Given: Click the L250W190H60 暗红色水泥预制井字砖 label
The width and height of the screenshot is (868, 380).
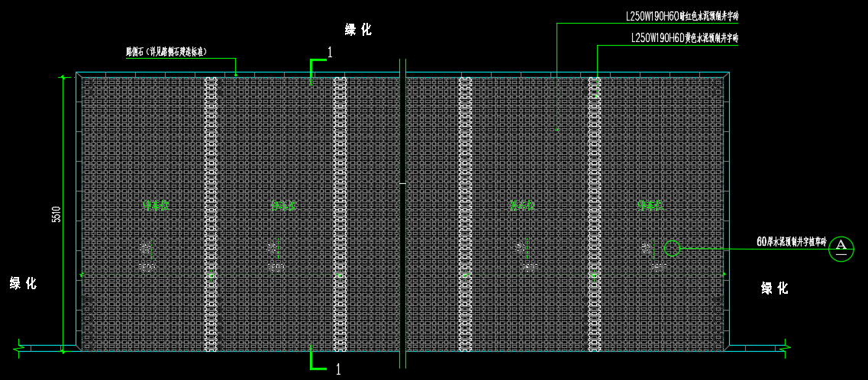Looking at the screenshot, I should [682, 17].
